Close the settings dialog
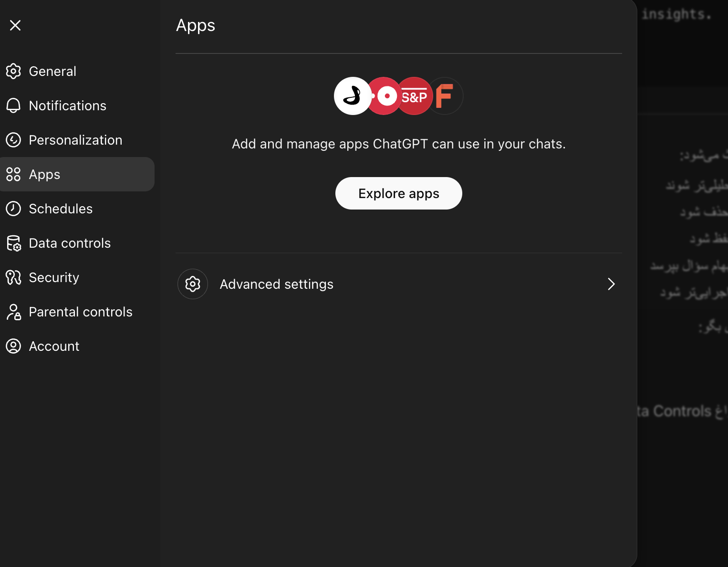 pyautogui.click(x=15, y=25)
